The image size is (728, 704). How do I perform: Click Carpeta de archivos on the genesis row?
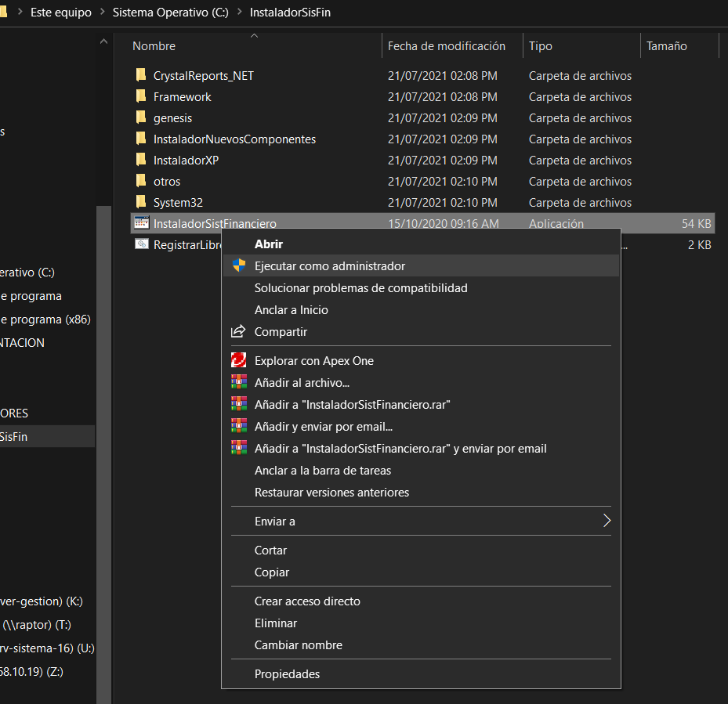pyautogui.click(x=580, y=118)
